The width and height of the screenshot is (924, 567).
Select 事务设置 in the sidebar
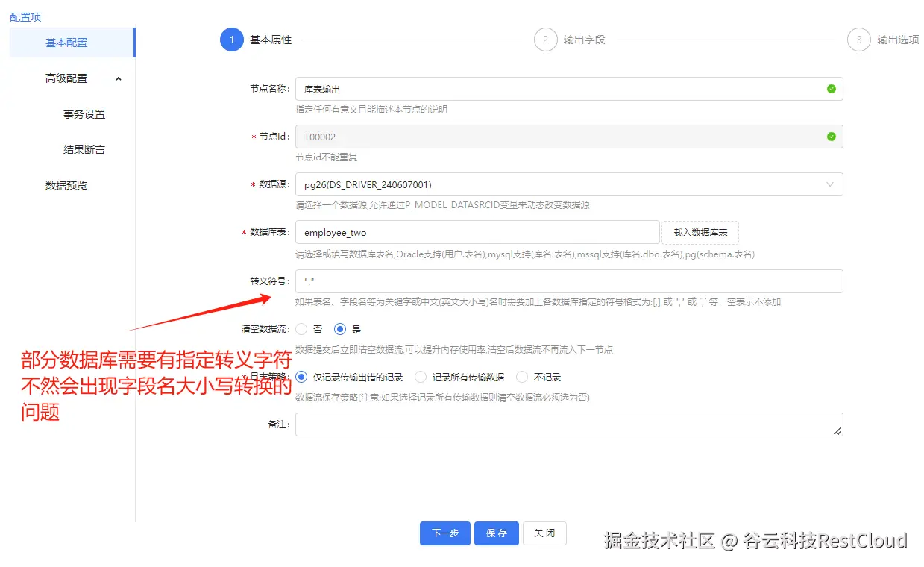[x=84, y=114]
